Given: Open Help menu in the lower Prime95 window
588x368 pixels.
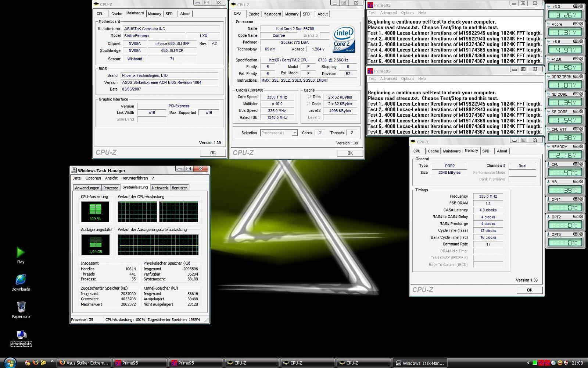Looking at the screenshot, I should 422,78.
